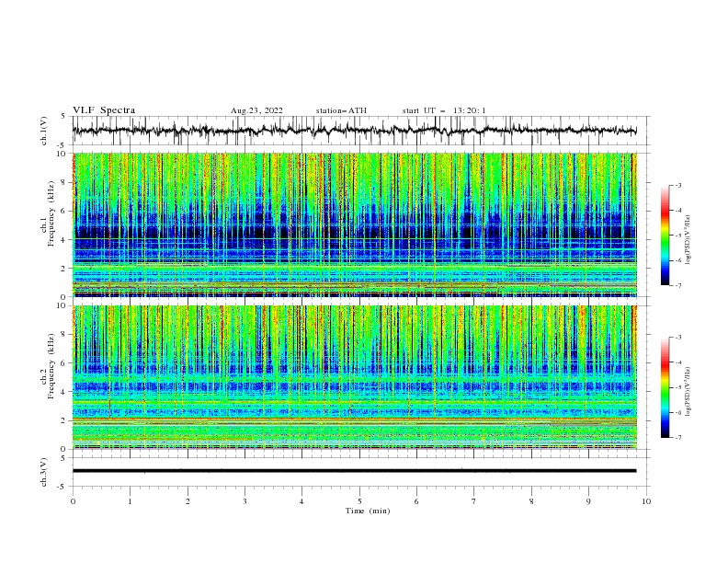728x563 pixels.
Task: Click the ch.1 voltage waveform trace
Action: [354, 131]
